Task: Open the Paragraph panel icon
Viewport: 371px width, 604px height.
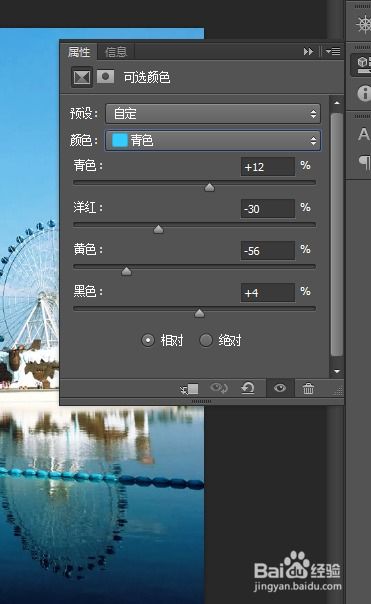Action: 364,162
